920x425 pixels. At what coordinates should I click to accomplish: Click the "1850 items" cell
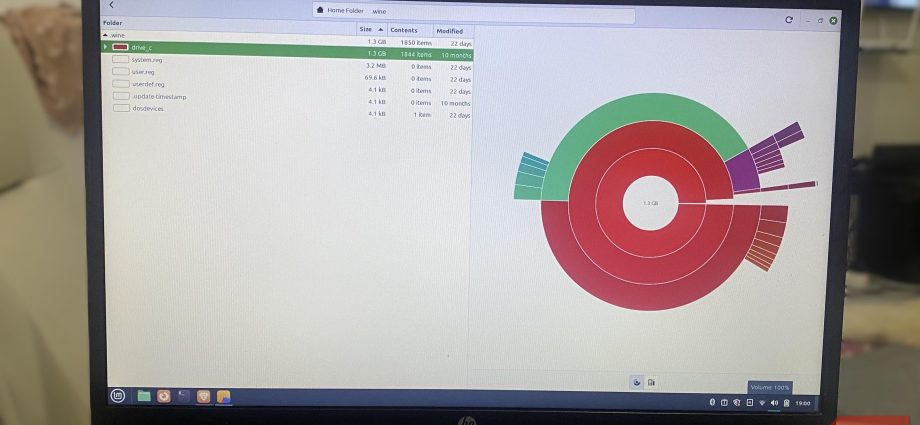coord(416,43)
